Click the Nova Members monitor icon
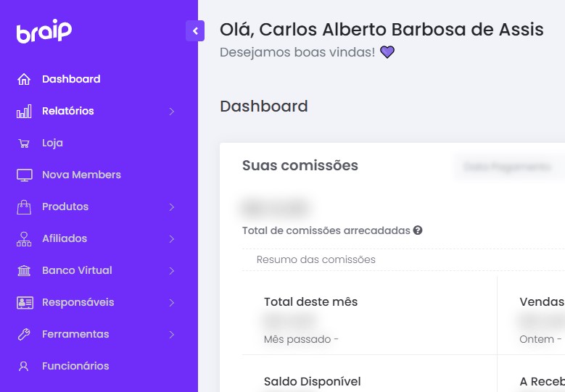565x392 pixels. point(24,175)
